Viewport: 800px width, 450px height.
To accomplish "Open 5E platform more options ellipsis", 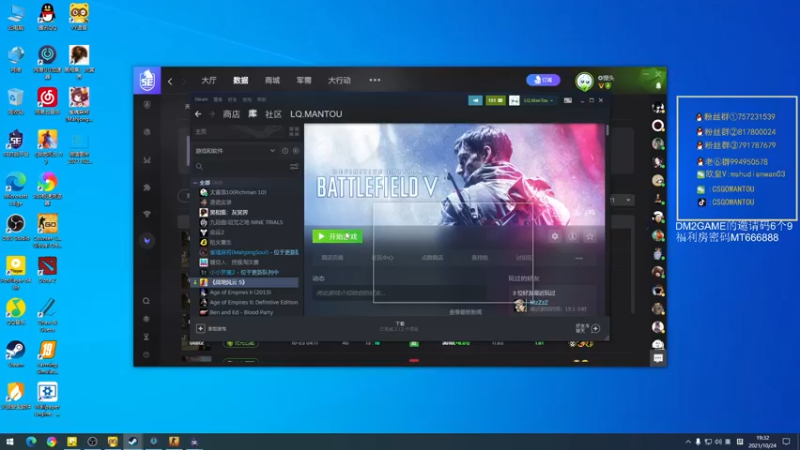I will point(374,80).
